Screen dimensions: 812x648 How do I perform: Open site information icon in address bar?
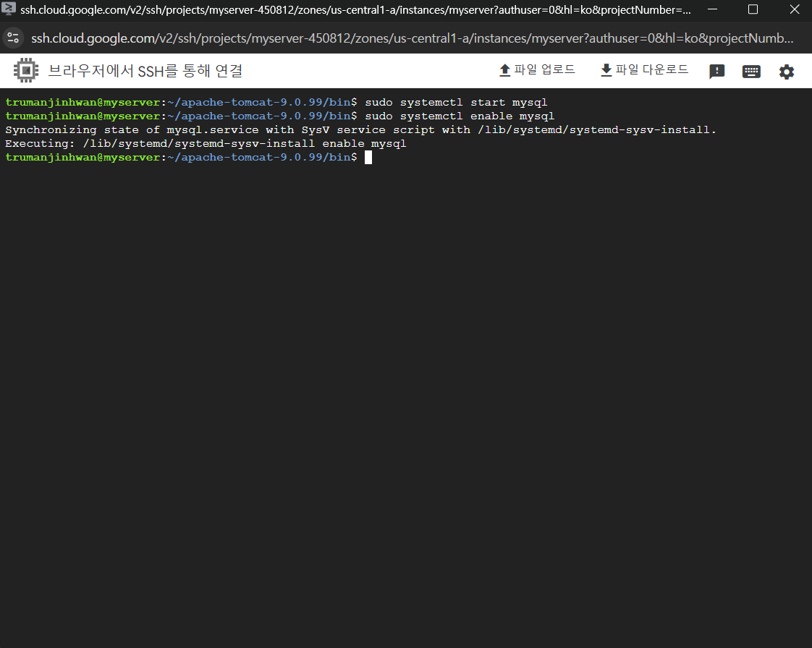(x=12, y=38)
